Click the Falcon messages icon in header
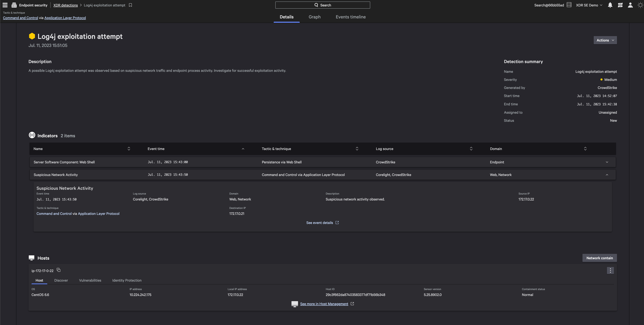The width and height of the screenshot is (644, 325). pos(620,5)
